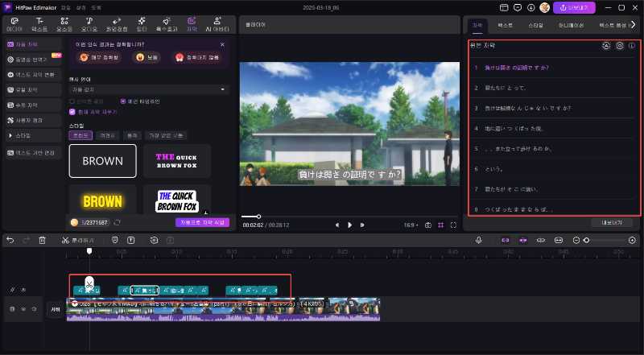Screen dimensions: 644x355
Task: Click the snapshot camera icon under preview
Action: [427, 225]
